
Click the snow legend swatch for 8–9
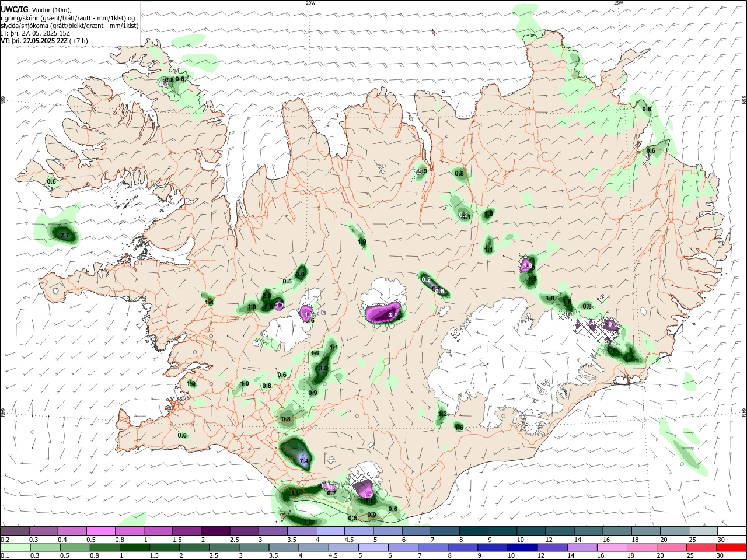[x=473, y=531]
